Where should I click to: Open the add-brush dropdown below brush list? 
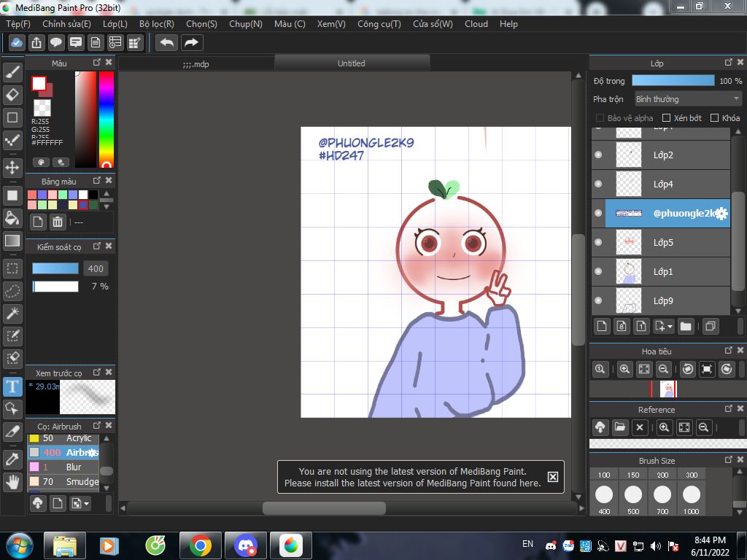point(79,503)
